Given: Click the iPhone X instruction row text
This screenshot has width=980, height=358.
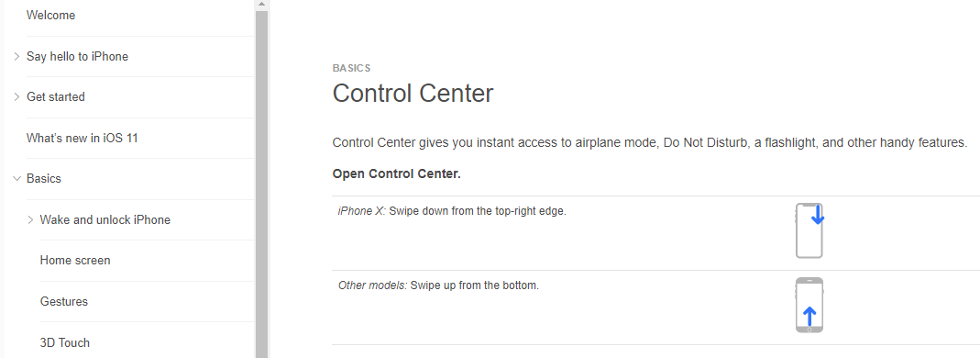Looking at the screenshot, I should coord(452,211).
